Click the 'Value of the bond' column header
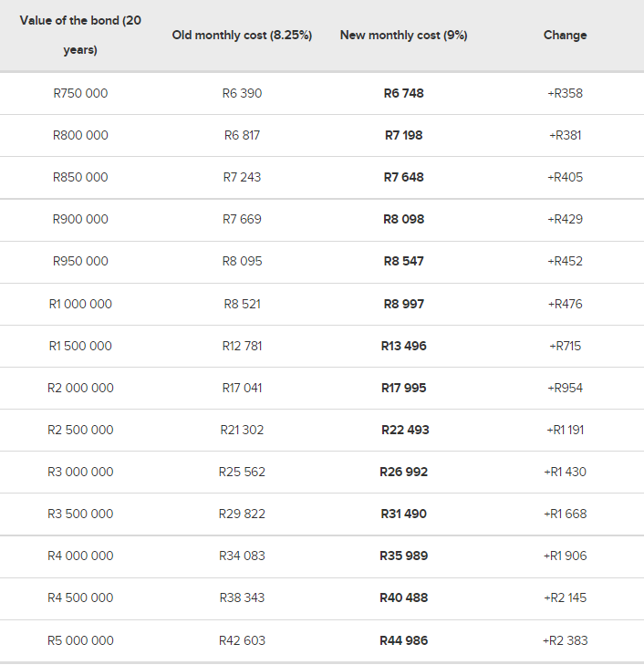Image resolution: width=644 pixels, height=665 pixels. (x=80, y=35)
